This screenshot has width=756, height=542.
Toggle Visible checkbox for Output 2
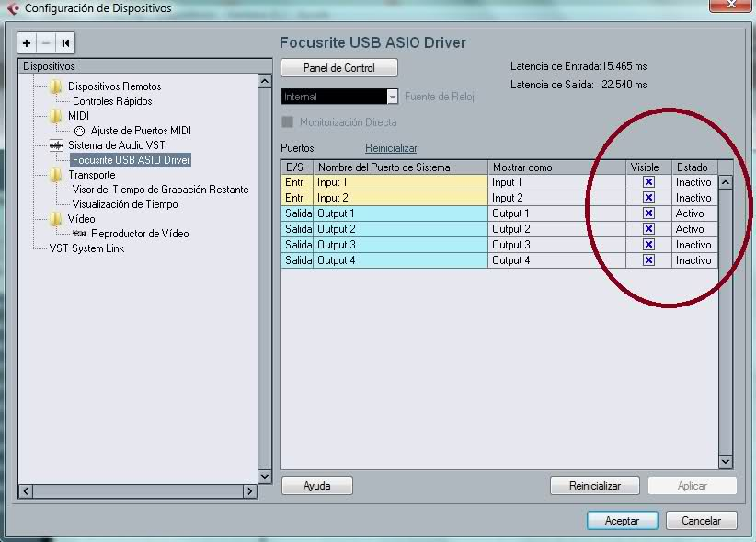648,229
